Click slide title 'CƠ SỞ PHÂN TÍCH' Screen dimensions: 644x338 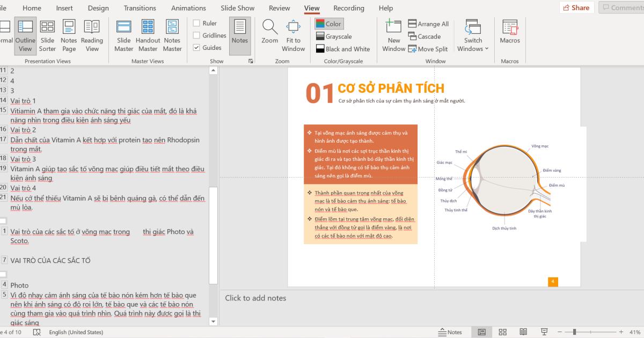tap(391, 89)
